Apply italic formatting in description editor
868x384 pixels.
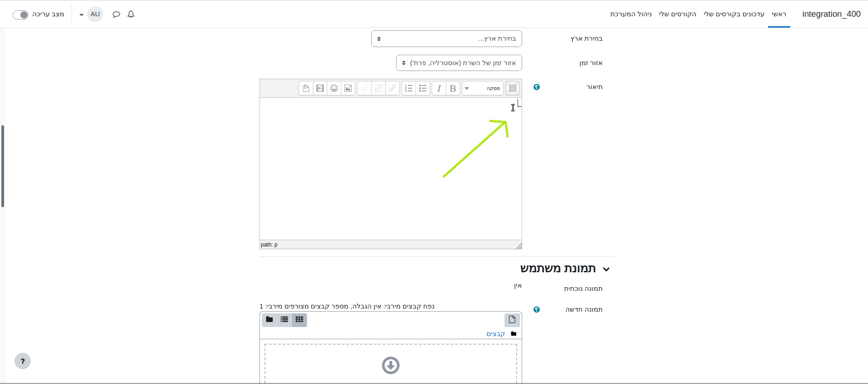pyautogui.click(x=439, y=88)
